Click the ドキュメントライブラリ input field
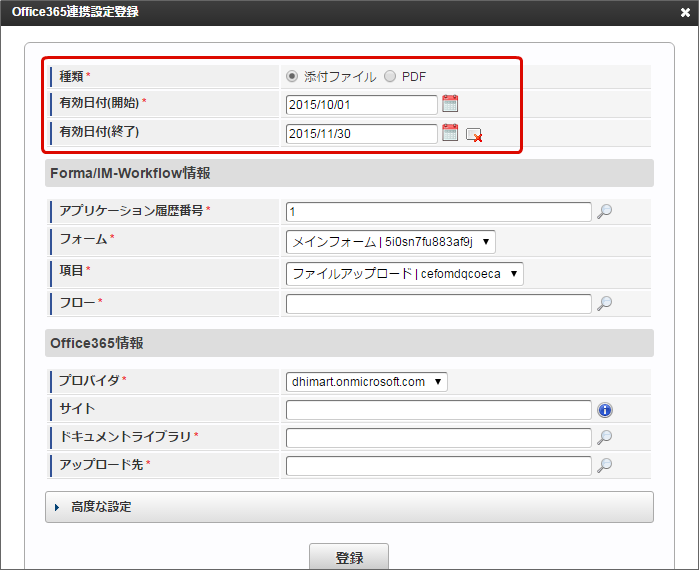699x570 pixels. point(439,438)
